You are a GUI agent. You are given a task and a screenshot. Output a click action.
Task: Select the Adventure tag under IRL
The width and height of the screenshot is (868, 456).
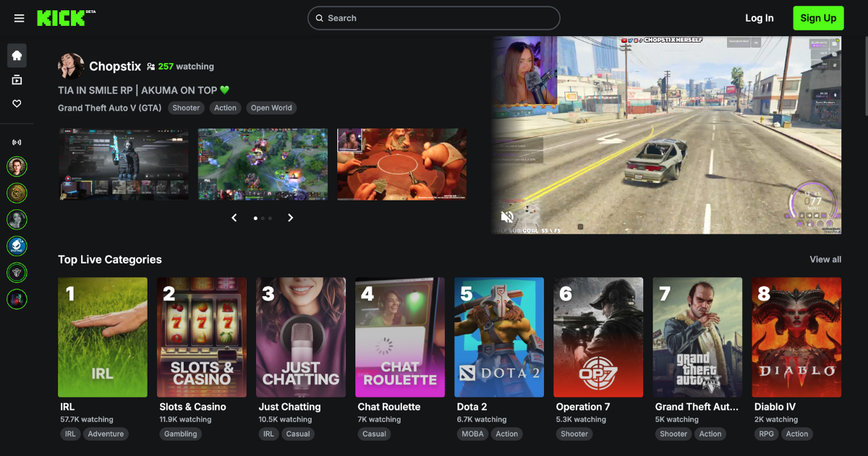(x=106, y=434)
